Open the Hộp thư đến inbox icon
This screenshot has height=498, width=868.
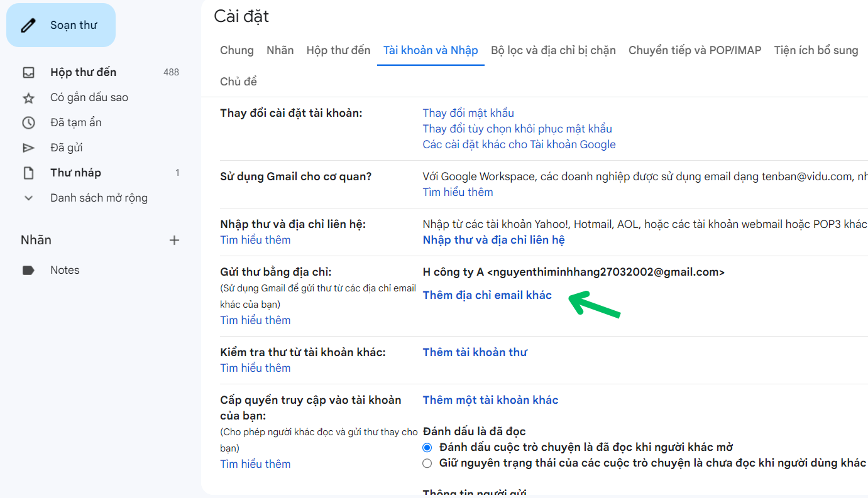click(28, 72)
